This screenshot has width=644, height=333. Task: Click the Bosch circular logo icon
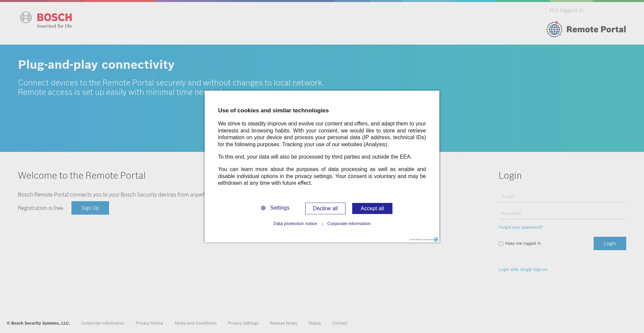click(26, 17)
